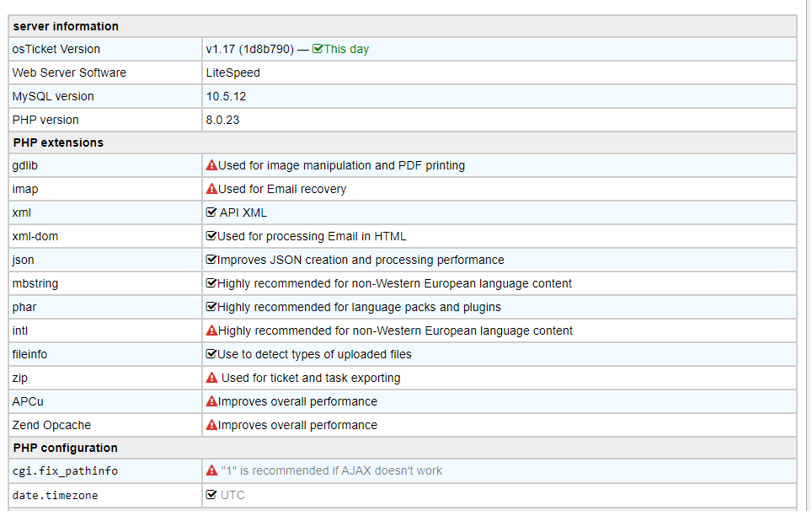Viewport: 812px width, 516px height.
Task: Click the checkmark in the json row
Action: click(x=211, y=260)
